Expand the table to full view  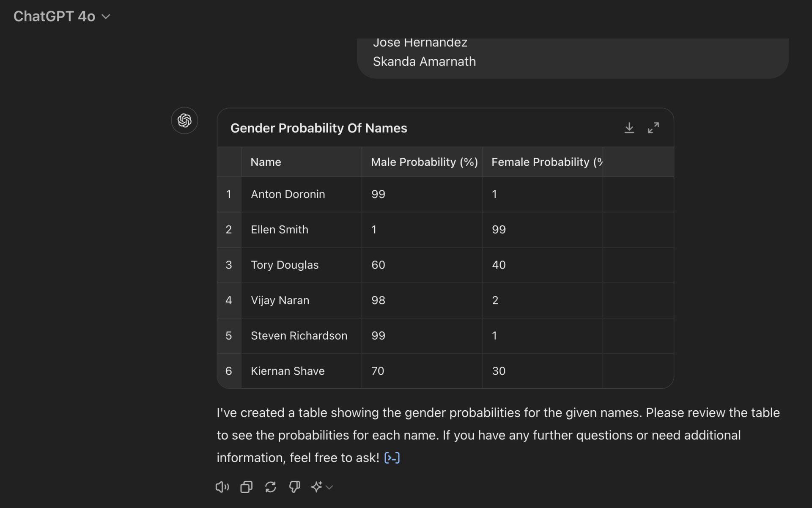[653, 128]
